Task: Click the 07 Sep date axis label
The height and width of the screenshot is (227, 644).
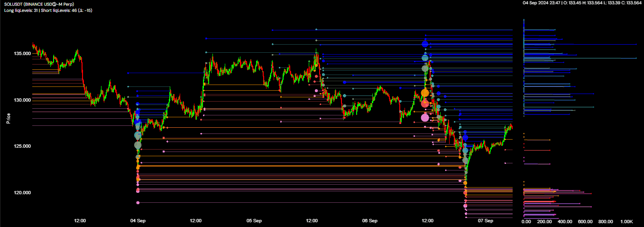Action: coord(486,221)
